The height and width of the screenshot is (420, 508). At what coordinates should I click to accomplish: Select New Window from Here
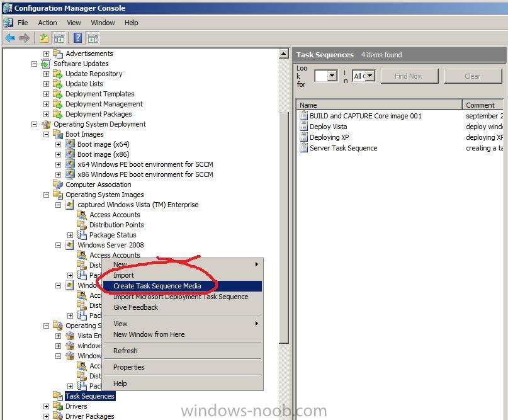coord(183,334)
